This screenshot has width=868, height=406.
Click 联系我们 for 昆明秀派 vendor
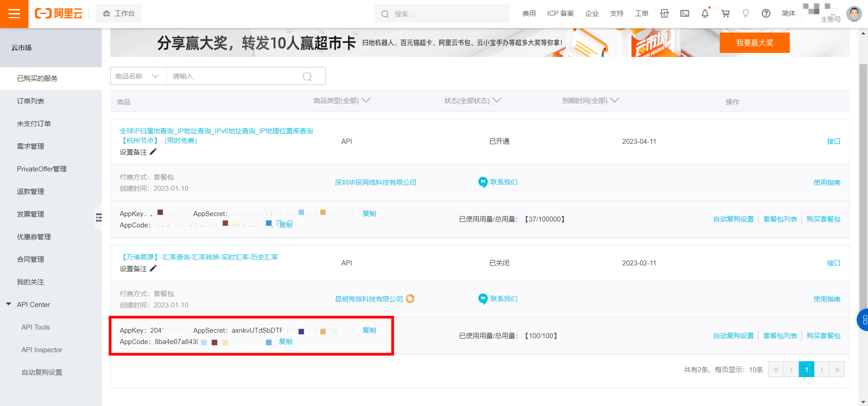pos(498,299)
